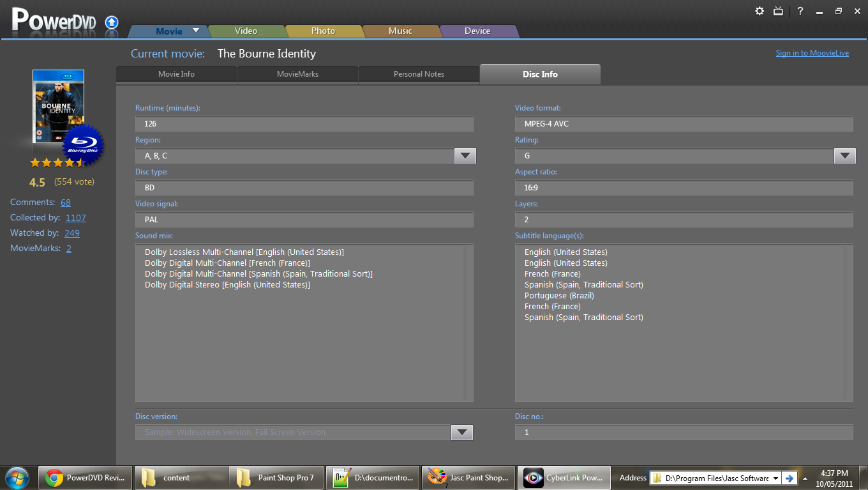Expand the Disc version dropdown
This screenshot has height=490, width=868.
[x=461, y=433]
